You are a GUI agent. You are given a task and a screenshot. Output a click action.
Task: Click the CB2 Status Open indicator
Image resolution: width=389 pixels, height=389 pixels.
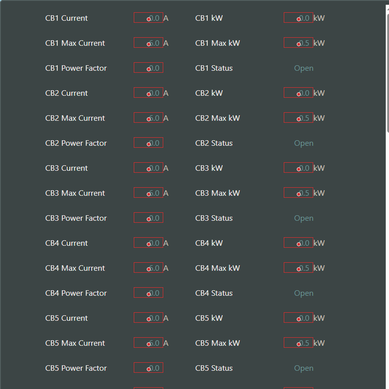(x=304, y=143)
